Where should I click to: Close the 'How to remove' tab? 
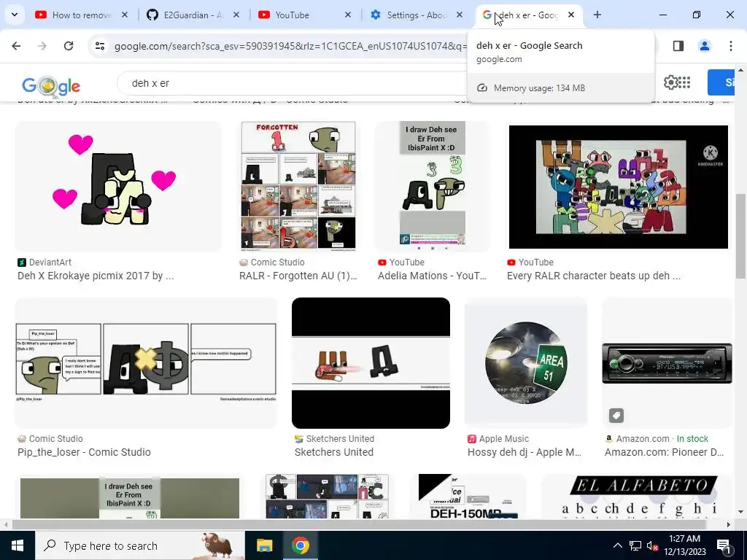click(125, 15)
